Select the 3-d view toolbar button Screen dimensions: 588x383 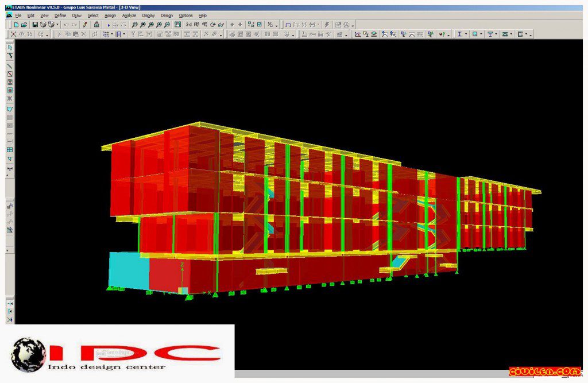click(188, 25)
